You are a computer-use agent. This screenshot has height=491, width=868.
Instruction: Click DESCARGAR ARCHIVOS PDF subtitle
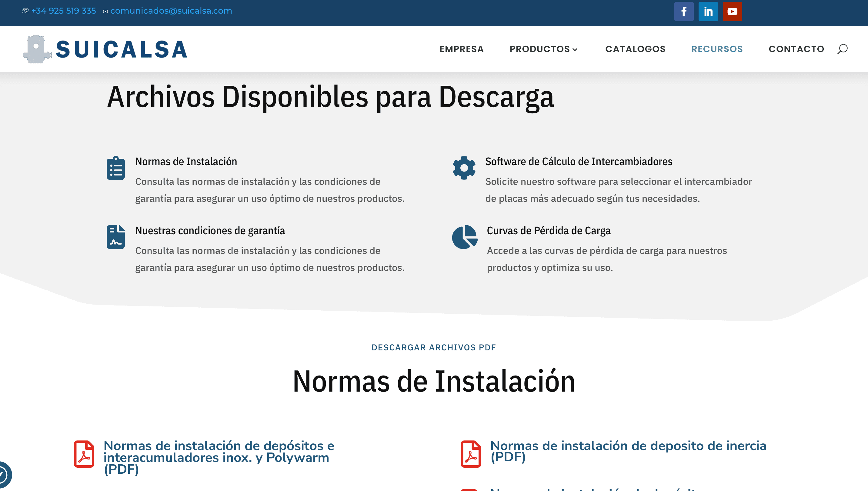coord(434,347)
